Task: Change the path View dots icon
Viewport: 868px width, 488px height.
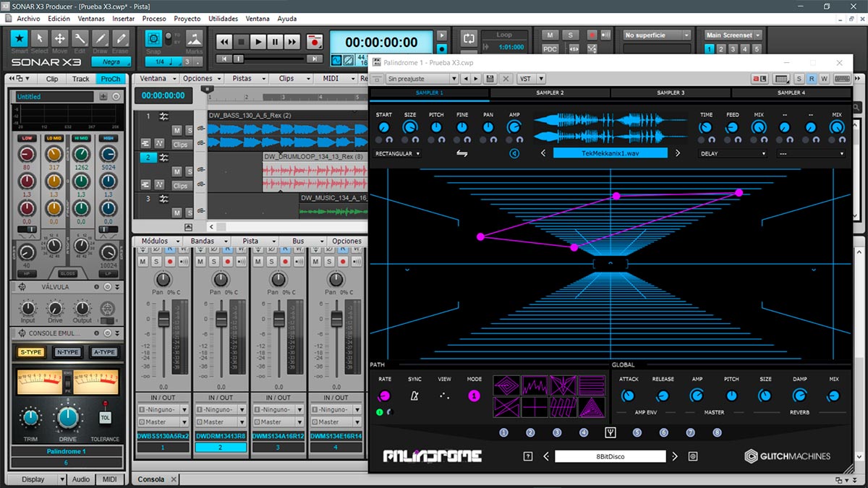Action: pyautogui.click(x=444, y=395)
